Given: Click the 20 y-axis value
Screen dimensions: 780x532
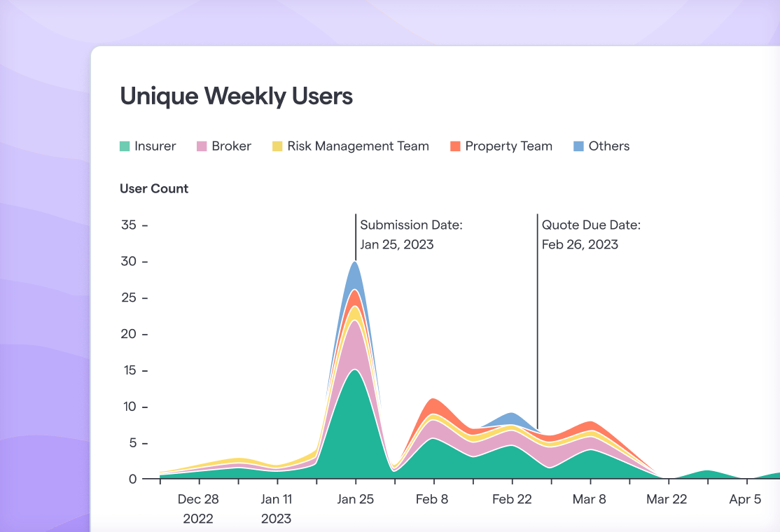Looking at the screenshot, I should point(129,334).
